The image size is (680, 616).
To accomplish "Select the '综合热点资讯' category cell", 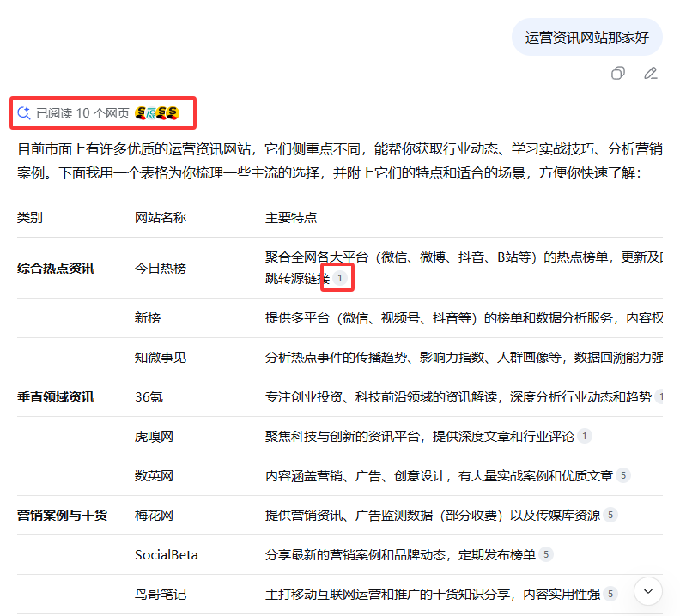I will 56,268.
